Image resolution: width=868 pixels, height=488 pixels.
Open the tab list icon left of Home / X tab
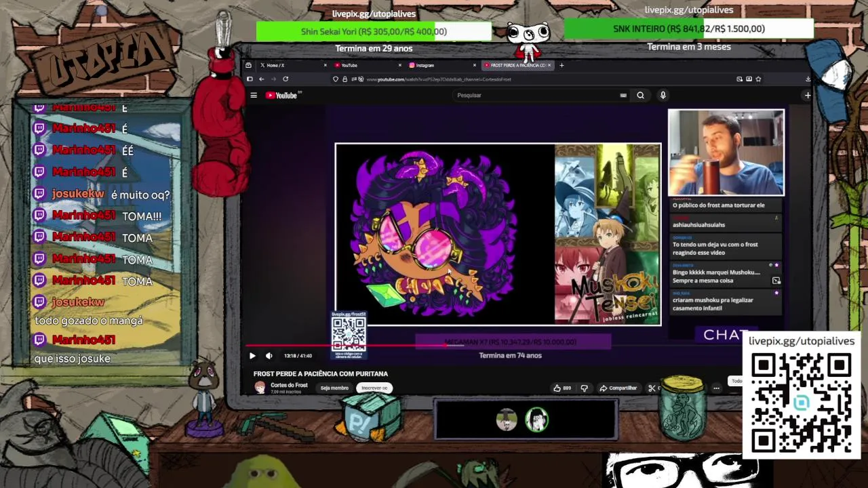(249, 65)
